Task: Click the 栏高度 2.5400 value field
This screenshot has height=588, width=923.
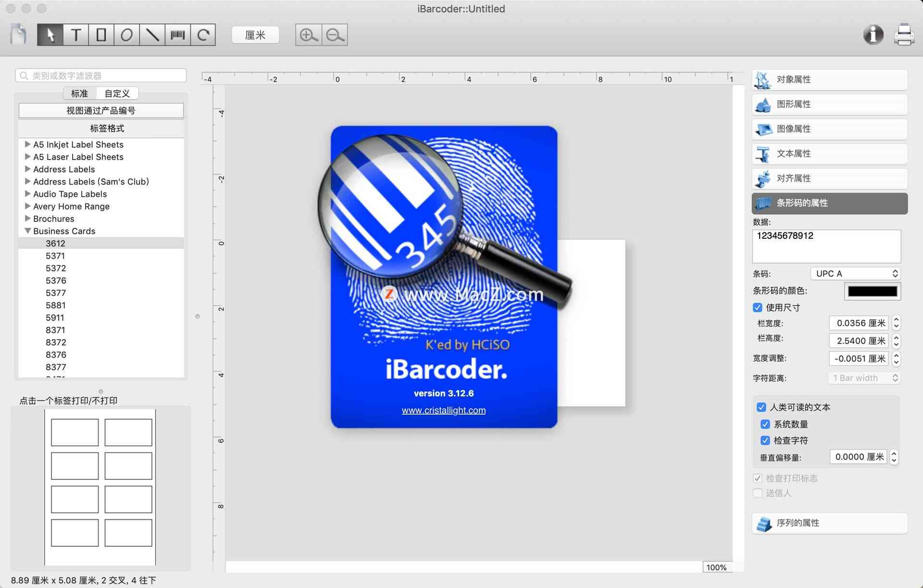Action: [x=859, y=341]
